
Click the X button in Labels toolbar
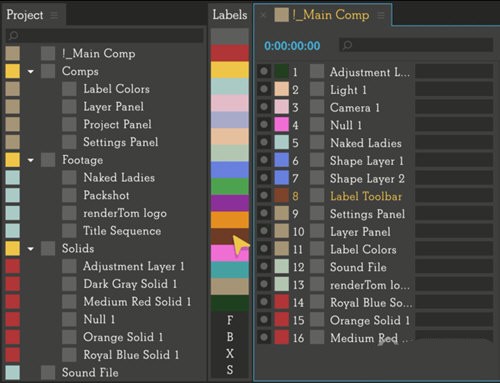(230, 353)
